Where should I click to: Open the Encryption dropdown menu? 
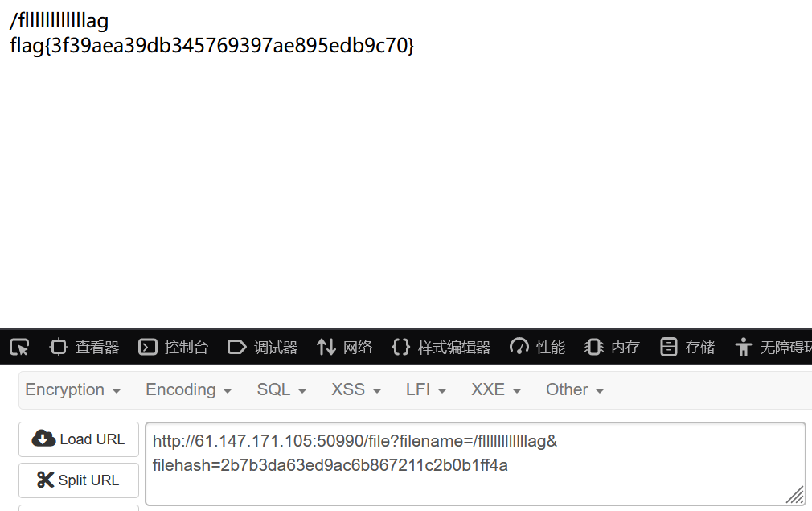click(x=73, y=389)
